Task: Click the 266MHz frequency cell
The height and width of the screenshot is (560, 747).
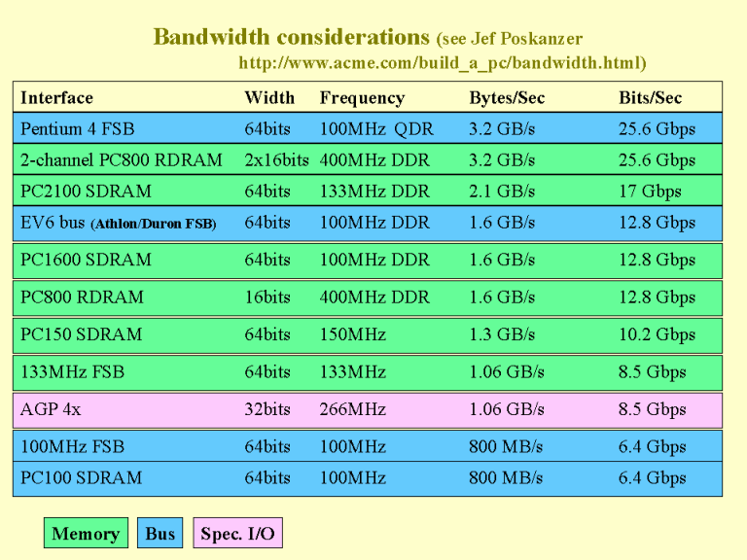Action: pyautogui.click(x=352, y=409)
